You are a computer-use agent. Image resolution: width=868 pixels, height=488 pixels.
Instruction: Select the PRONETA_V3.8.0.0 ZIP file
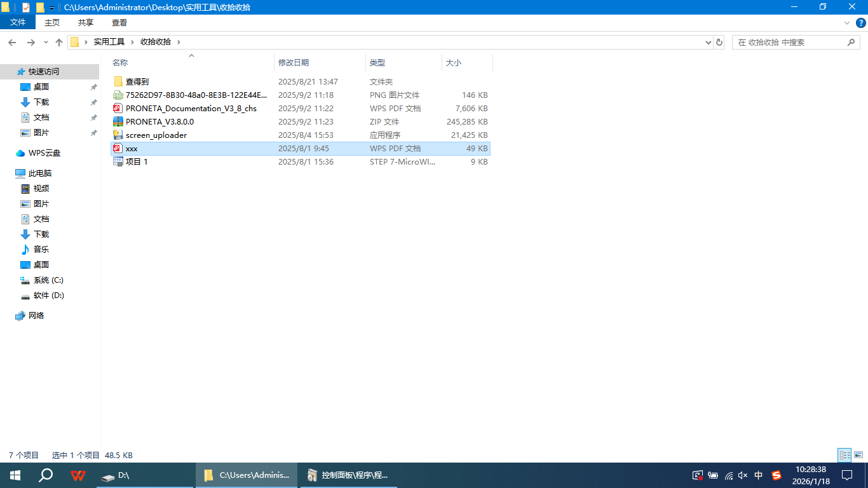click(x=159, y=121)
